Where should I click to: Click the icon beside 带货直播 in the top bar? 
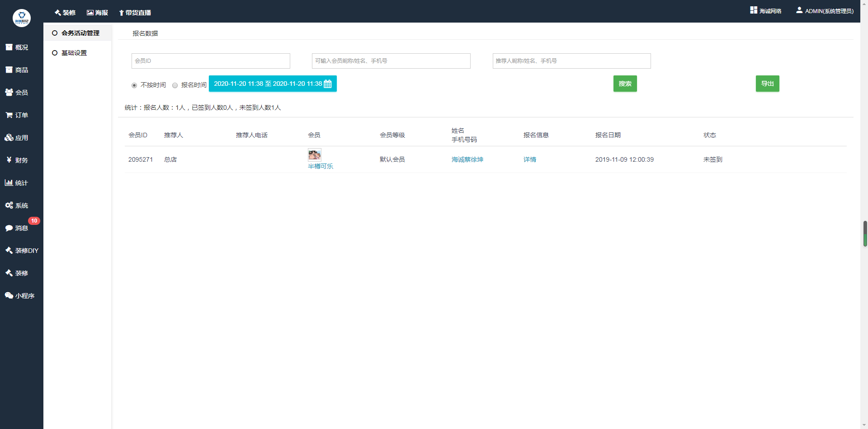pyautogui.click(x=121, y=13)
